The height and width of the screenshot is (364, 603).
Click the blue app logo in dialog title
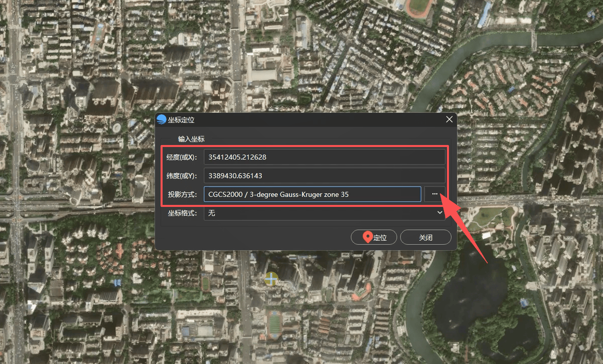point(162,120)
